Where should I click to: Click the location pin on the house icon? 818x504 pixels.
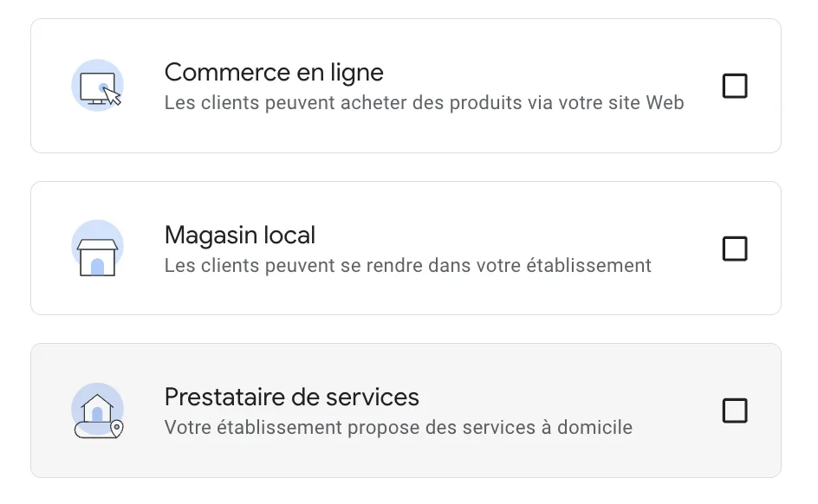point(117,428)
